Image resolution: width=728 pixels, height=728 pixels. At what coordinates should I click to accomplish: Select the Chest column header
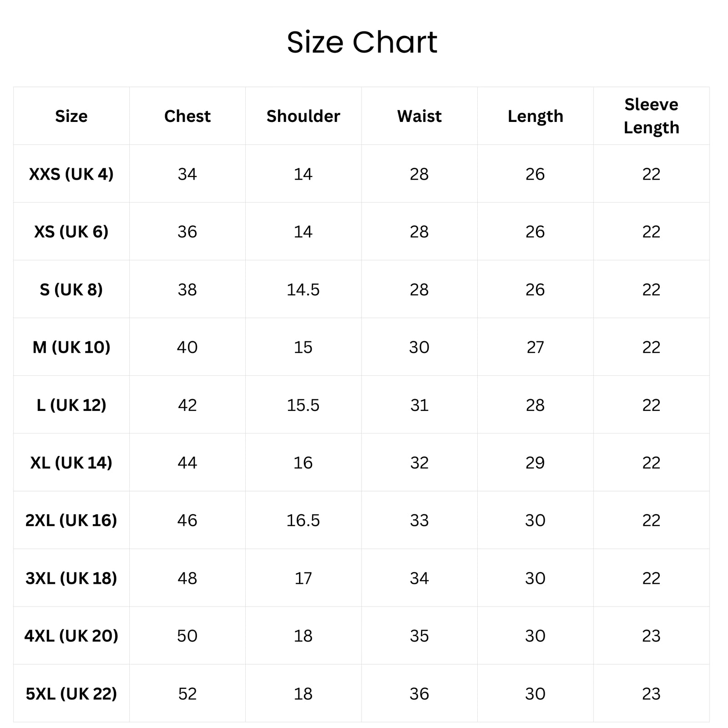(187, 116)
